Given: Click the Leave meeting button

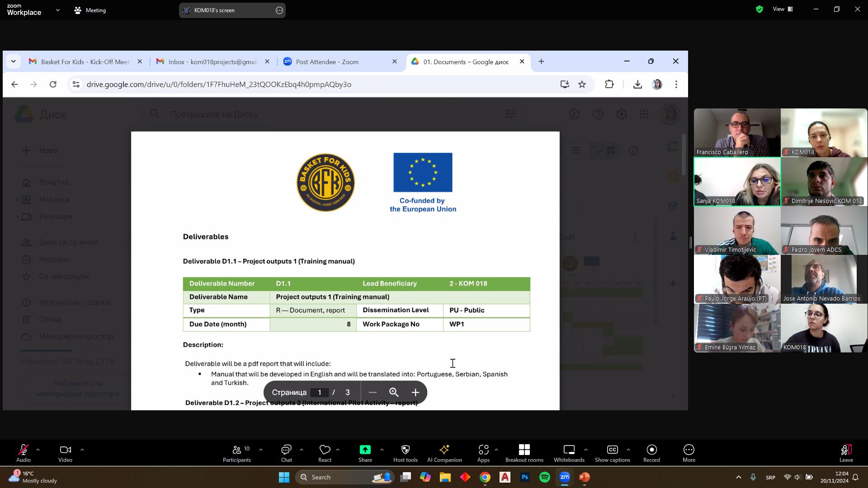Looking at the screenshot, I should point(846,453).
